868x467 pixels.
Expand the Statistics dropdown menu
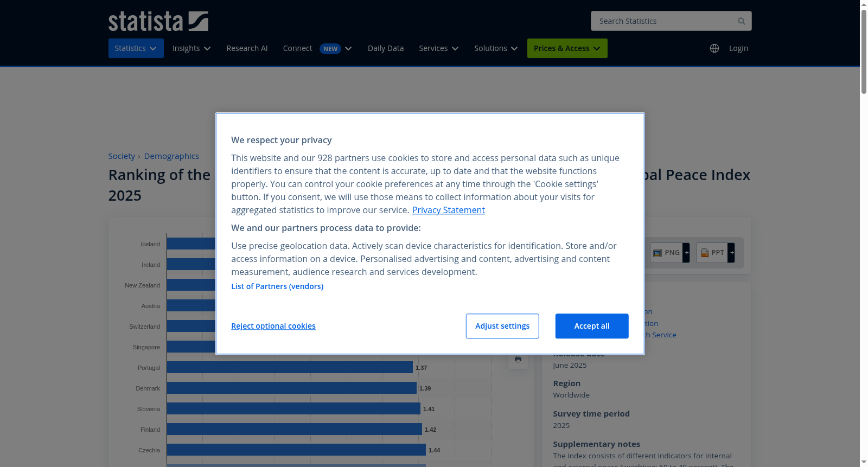(x=136, y=48)
